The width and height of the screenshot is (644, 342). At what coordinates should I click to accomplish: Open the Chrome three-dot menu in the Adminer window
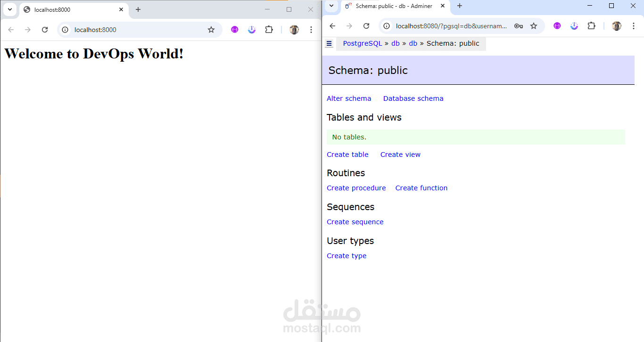point(634,26)
